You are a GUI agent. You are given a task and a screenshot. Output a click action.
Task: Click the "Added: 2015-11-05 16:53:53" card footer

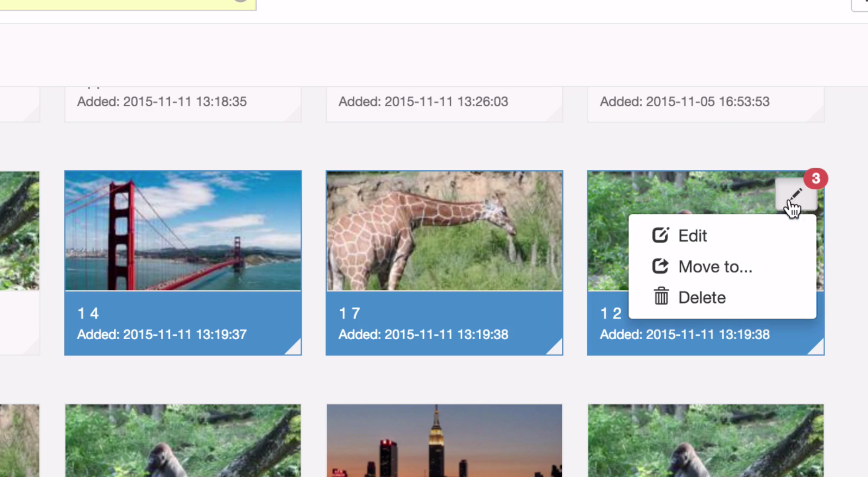tap(685, 102)
